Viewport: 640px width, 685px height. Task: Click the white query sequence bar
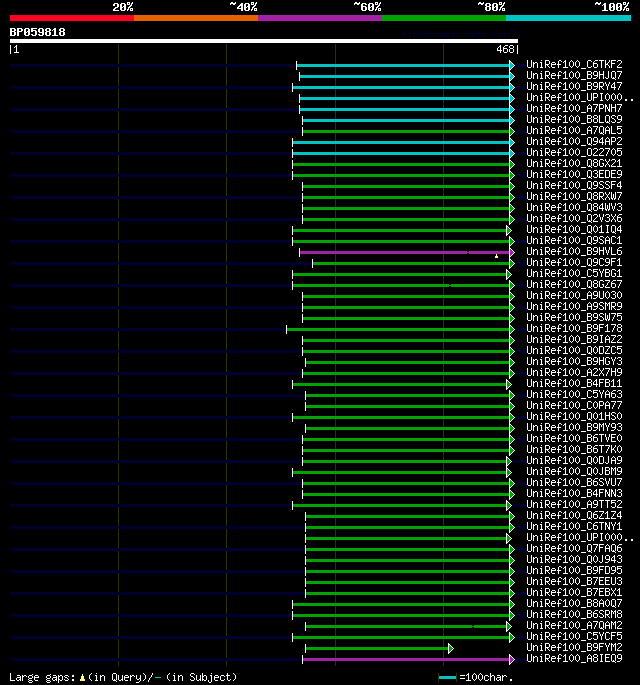click(x=264, y=41)
